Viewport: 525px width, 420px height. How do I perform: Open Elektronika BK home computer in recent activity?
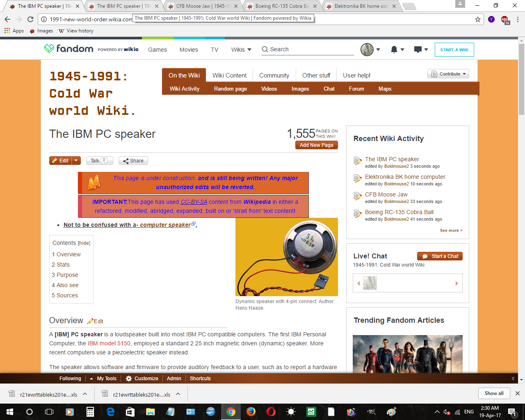coord(405,177)
